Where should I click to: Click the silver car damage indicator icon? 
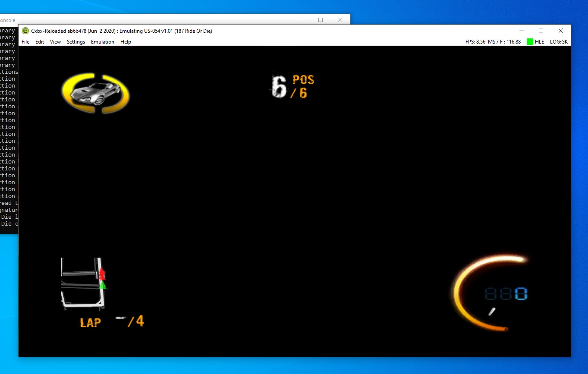[95, 93]
